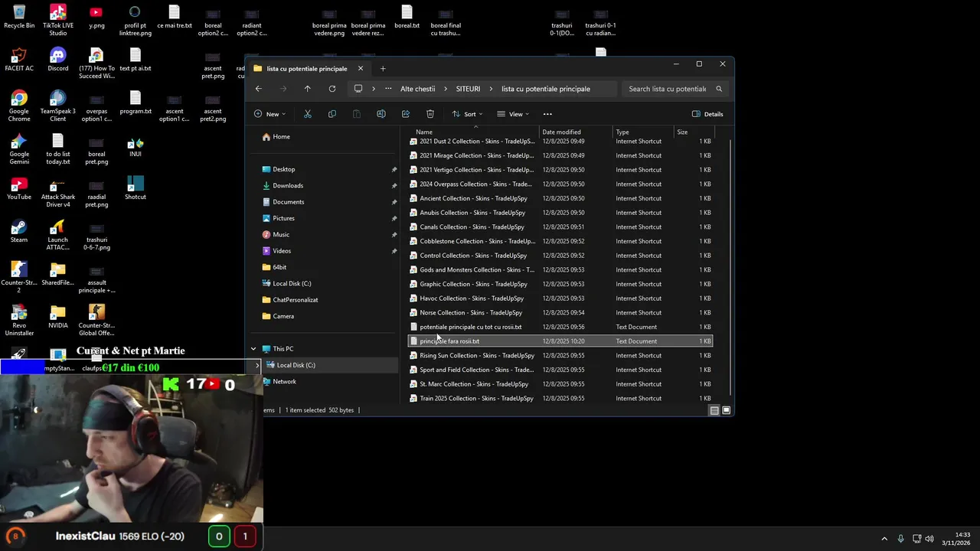Open the View dropdown menu
Viewport: 980px width, 551px height.
coord(513,114)
